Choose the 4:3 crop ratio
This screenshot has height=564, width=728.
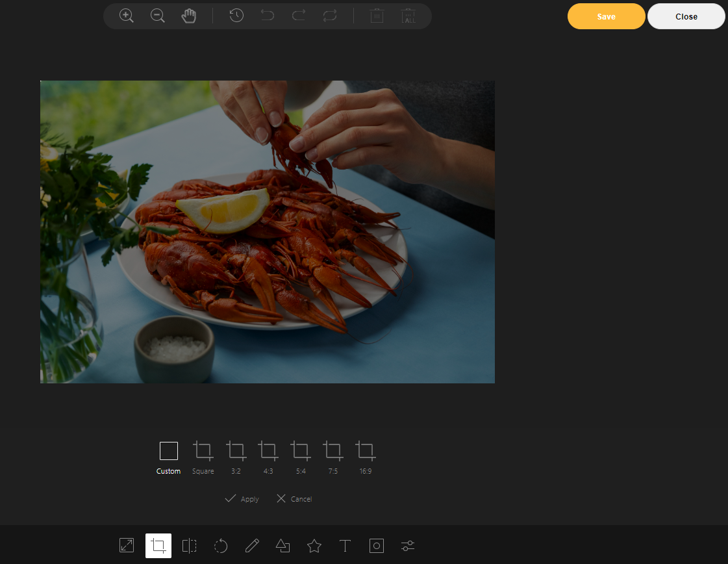[268, 458]
